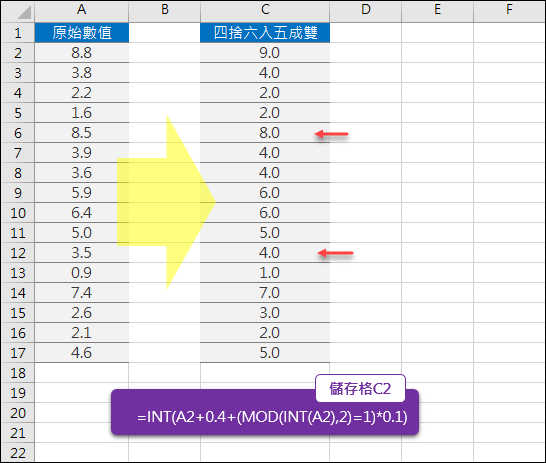Click cell C11 with value 5.0
The width and height of the screenshot is (546, 463).
(x=265, y=233)
